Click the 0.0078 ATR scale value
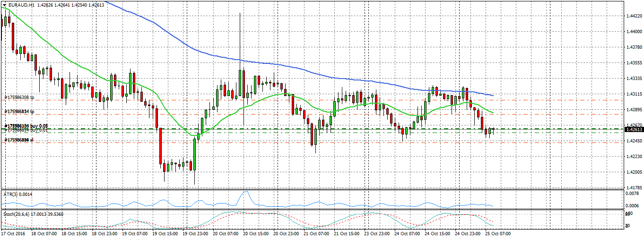The height and width of the screenshot is (239, 644). [632, 194]
